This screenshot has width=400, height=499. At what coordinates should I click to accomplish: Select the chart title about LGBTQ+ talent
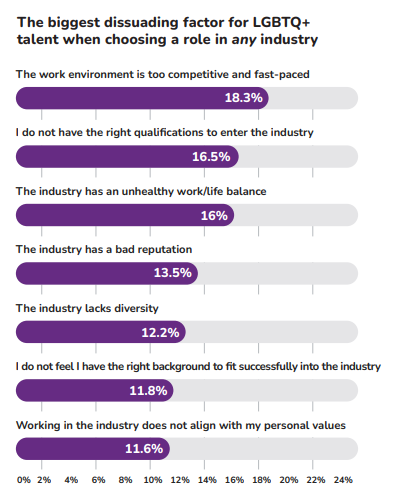[x=167, y=31]
